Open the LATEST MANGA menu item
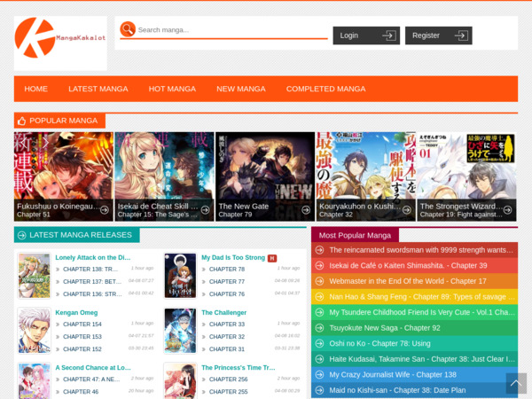The width and height of the screenshot is (532, 399). click(98, 89)
